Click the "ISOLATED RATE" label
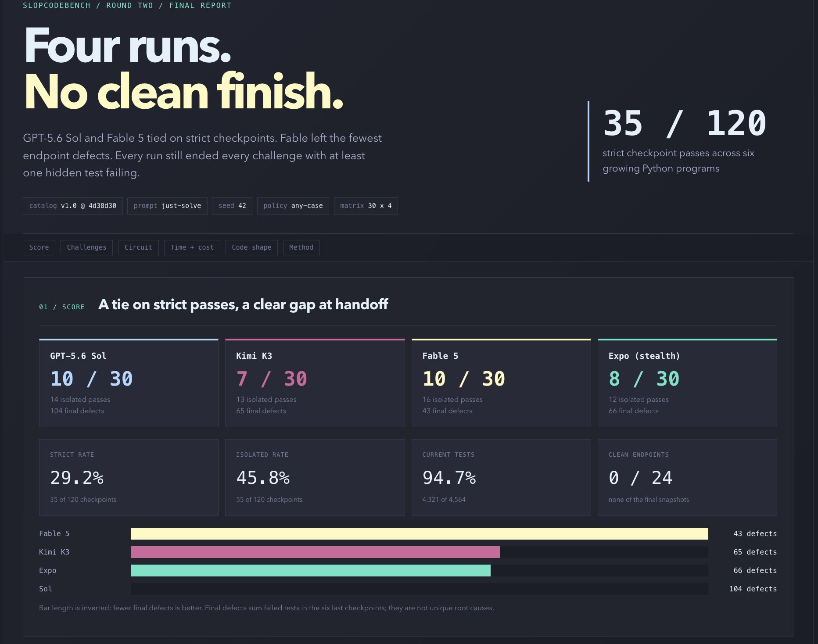The image size is (818, 644). click(262, 454)
